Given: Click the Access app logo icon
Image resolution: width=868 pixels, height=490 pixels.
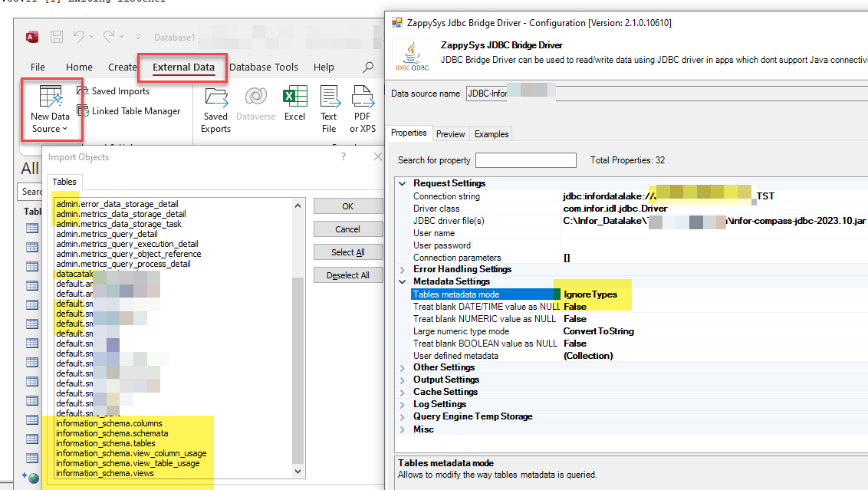Looking at the screenshot, I should pyautogui.click(x=32, y=37).
